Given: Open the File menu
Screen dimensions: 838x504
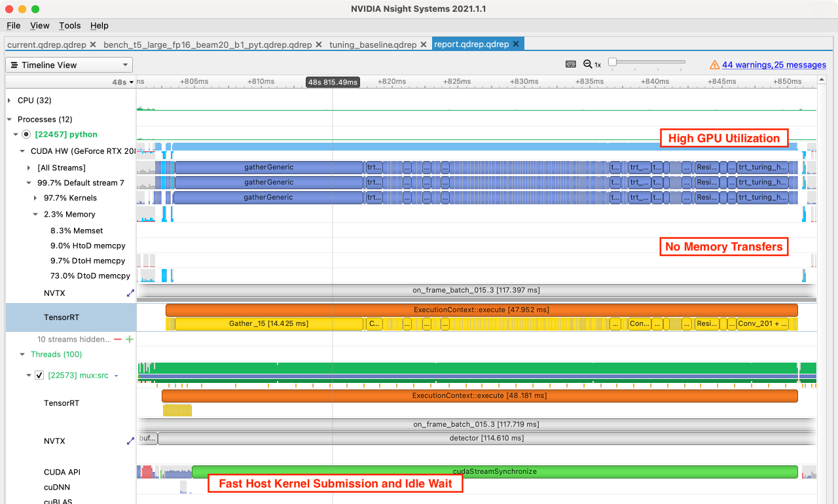Looking at the screenshot, I should (x=14, y=26).
